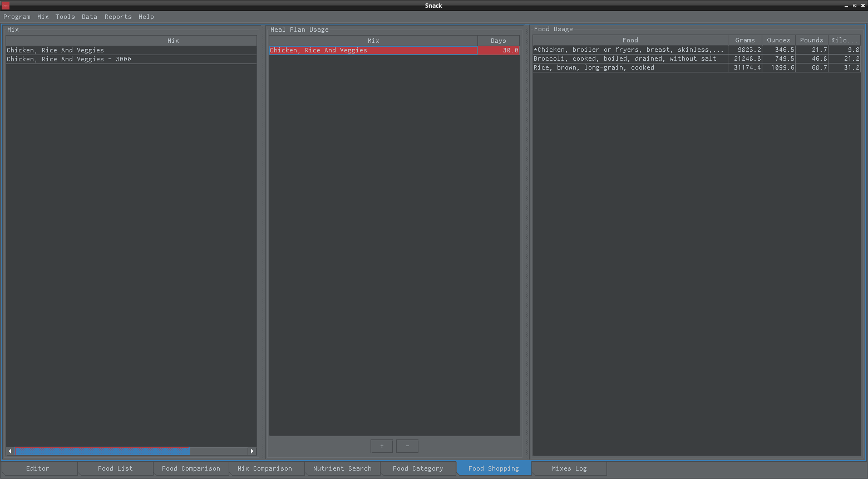Click the right scroll arrow in Mix panel
The image size is (868, 479).
tap(252, 451)
